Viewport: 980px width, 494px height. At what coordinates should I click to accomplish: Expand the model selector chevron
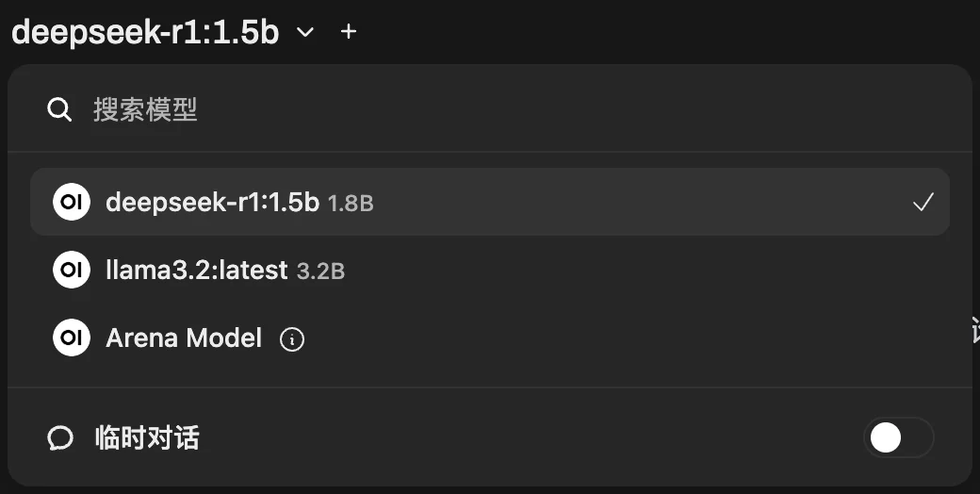coord(305,32)
